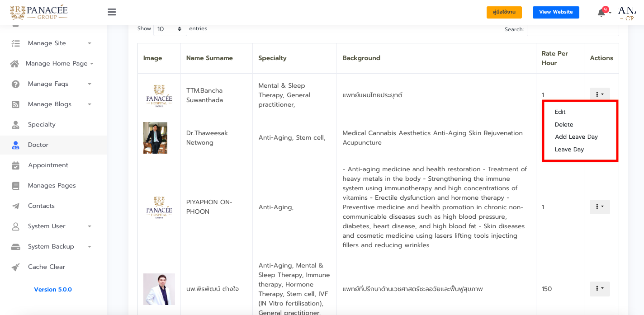Click นพ.พีรพัฒน์ ต่างใจ photo thumbnail
644x315 pixels.
tap(159, 289)
